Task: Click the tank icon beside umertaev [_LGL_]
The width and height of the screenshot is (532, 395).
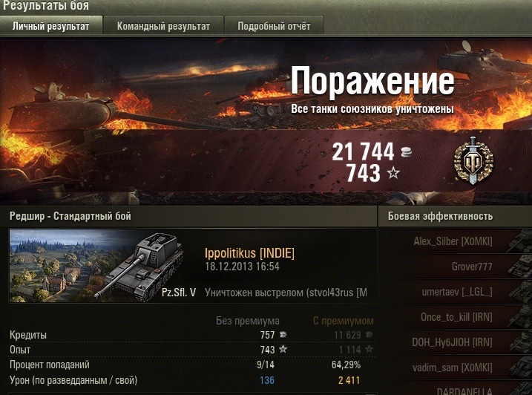Action: click(520, 291)
